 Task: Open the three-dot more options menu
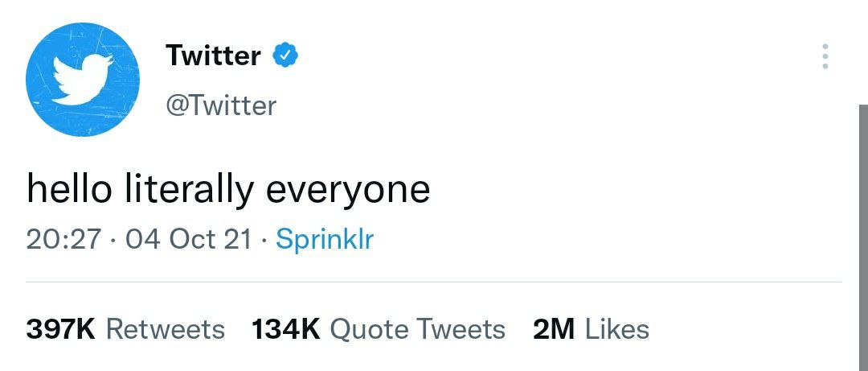click(x=824, y=56)
